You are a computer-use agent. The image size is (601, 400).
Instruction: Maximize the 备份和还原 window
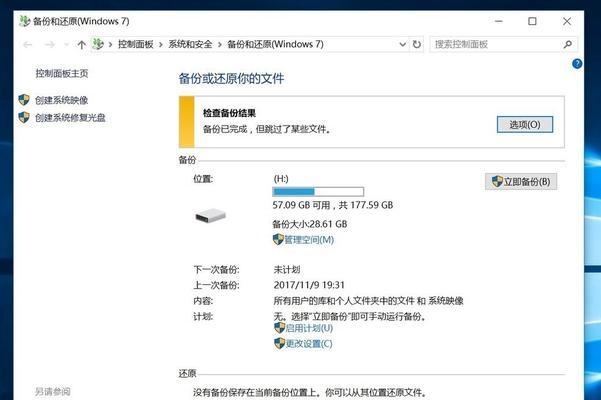pyautogui.click(x=532, y=21)
